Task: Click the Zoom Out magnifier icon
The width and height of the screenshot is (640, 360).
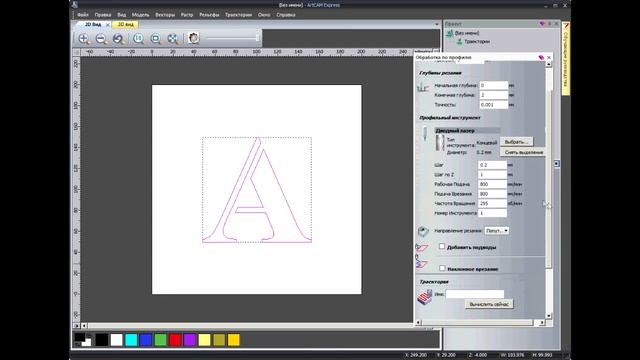Action: (x=101, y=39)
